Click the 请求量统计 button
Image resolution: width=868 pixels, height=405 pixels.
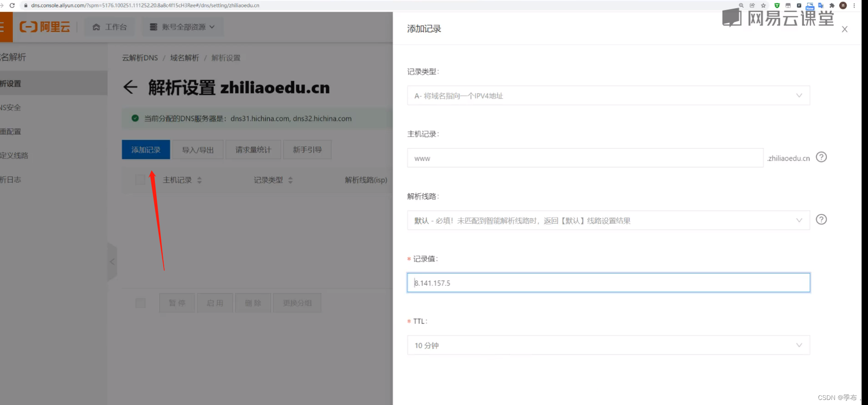[x=253, y=150]
